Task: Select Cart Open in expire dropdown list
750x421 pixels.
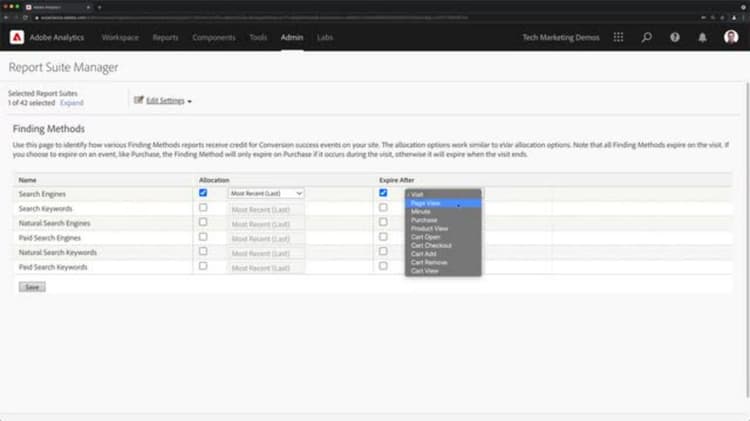Action: point(443,237)
